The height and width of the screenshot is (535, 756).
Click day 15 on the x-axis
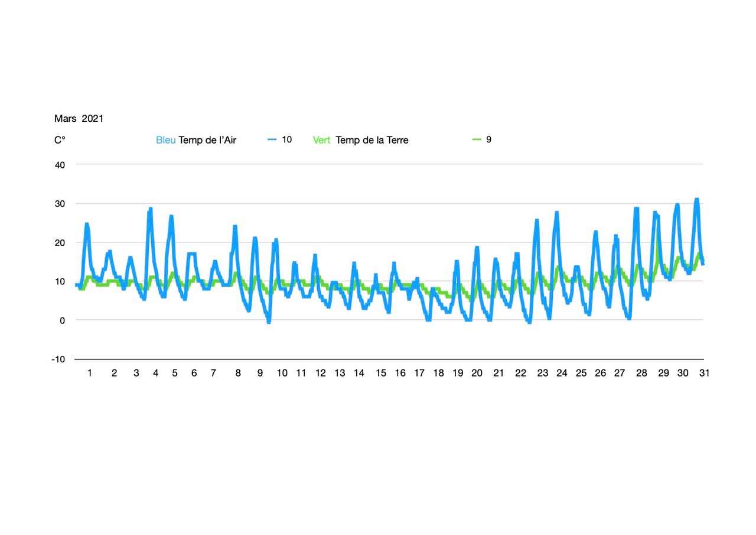pos(381,373)
